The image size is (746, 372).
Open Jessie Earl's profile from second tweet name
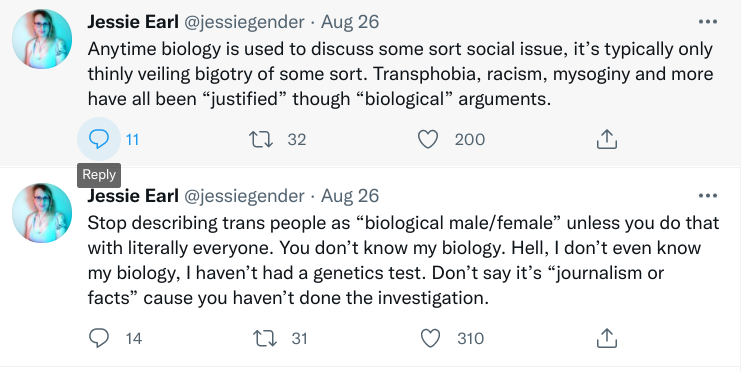pyautogui.click(x=133, y=196)
